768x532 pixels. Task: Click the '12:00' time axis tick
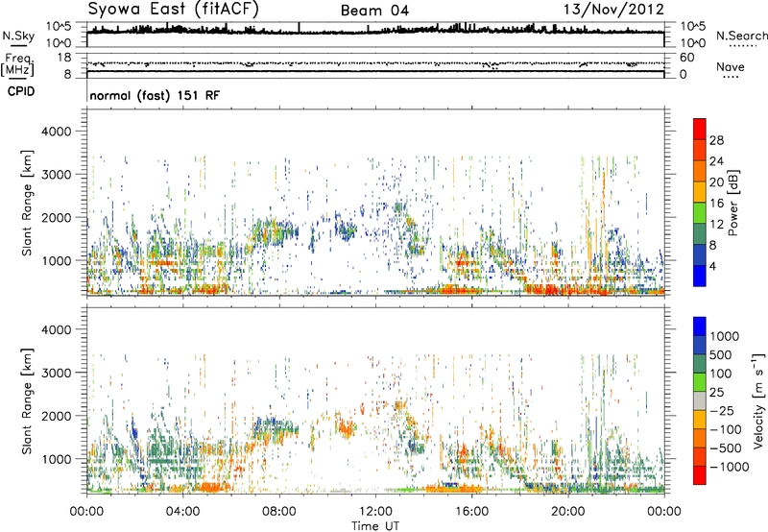point(375,512)
